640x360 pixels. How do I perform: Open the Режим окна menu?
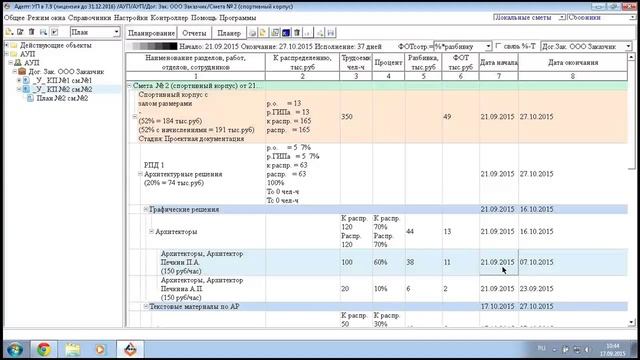[46, 18]
